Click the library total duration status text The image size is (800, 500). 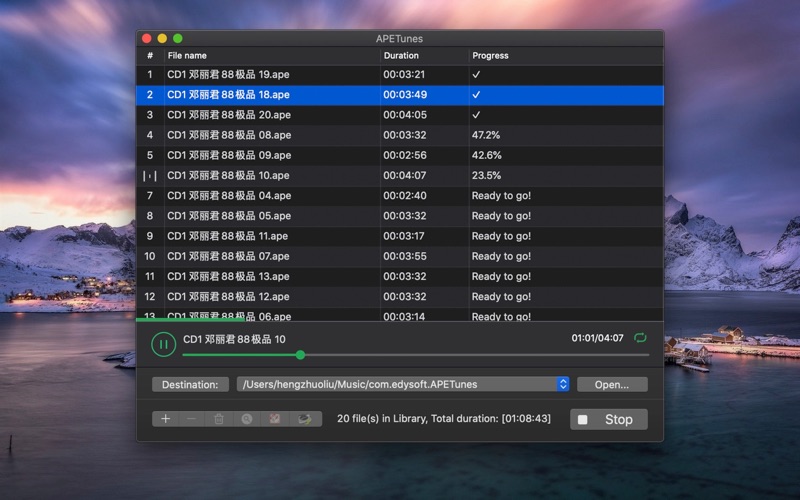point(444,419)
